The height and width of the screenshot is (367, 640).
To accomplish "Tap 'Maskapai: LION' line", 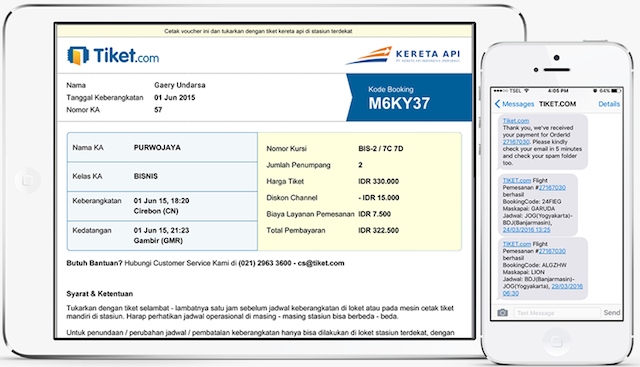I will pyautogui.click(x=524, y=272).
